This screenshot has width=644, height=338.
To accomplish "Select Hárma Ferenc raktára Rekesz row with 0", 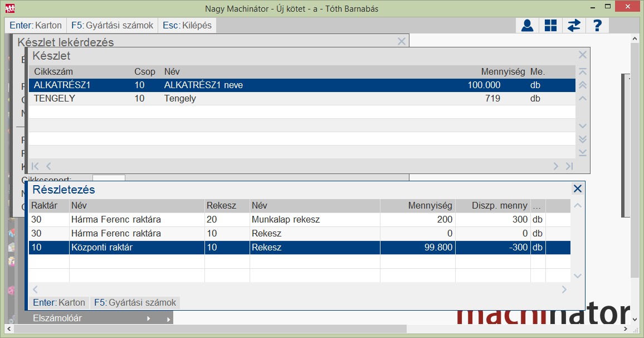I will click(x=299, y=234).
